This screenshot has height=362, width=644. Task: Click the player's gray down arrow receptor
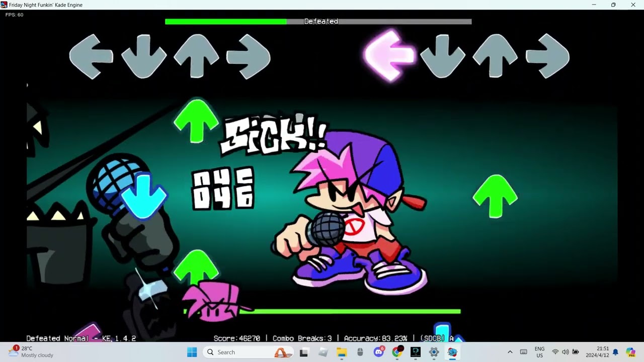(443, 56)
